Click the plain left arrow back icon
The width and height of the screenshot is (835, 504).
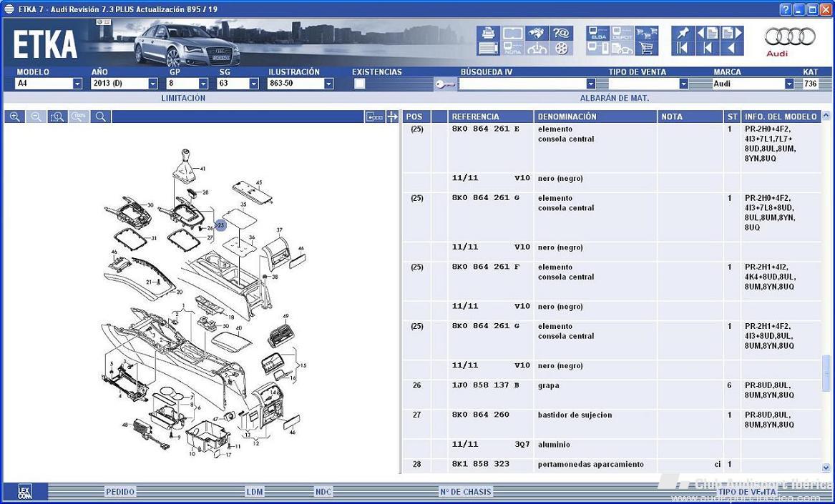732,49
